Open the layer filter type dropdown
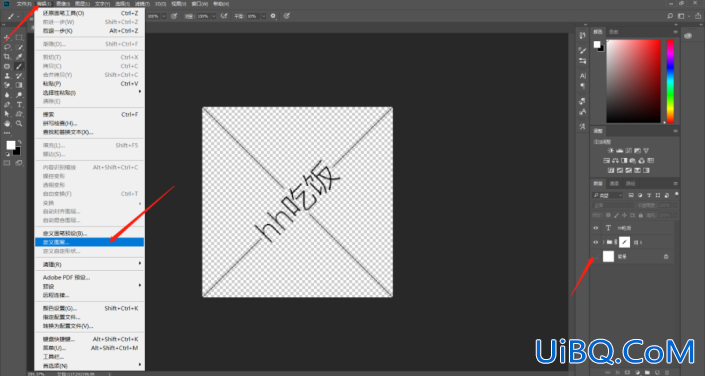The width and height of the screenshot is (705, 376). tap(607, 195)
